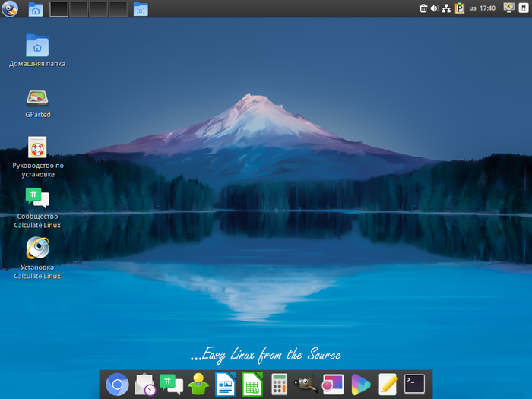Open the Chromium browser from the dock

pyautogui.click(x=117, y=385)
